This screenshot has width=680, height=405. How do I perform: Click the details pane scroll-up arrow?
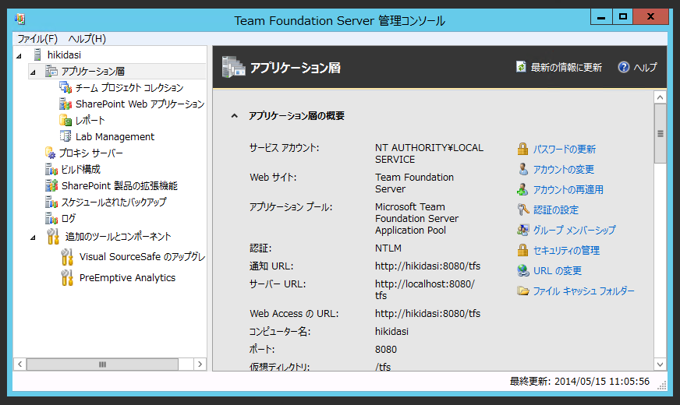click(660, 98)
